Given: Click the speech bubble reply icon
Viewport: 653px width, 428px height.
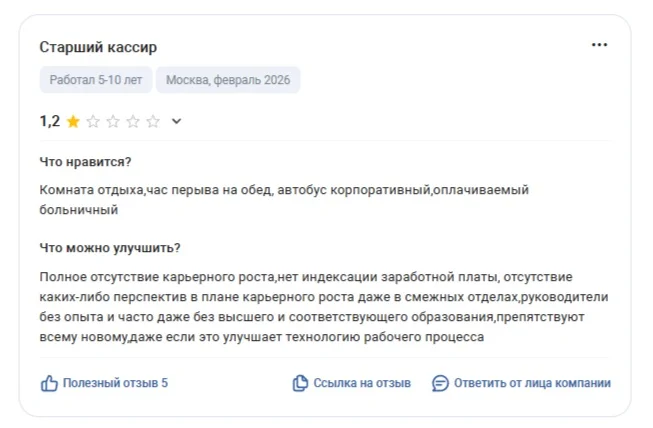Looking at the screenshot, I should (x=440, y=383).
